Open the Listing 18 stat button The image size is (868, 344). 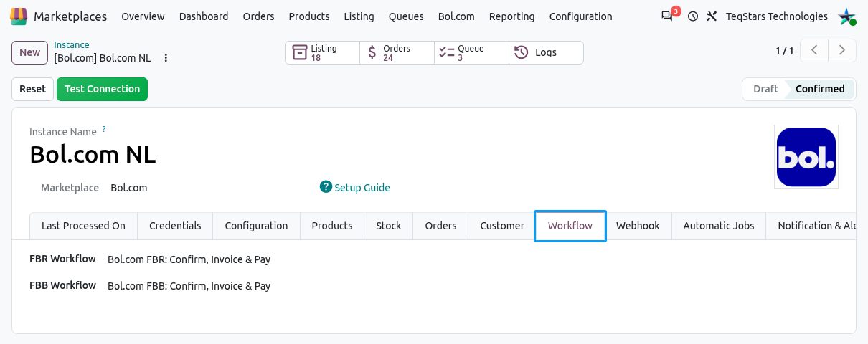(322, 52)
